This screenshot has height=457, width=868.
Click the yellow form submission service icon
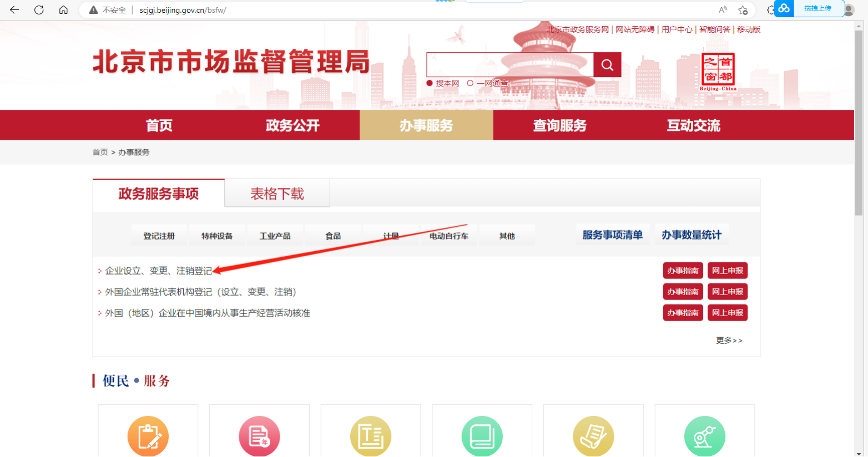point(593,437)
